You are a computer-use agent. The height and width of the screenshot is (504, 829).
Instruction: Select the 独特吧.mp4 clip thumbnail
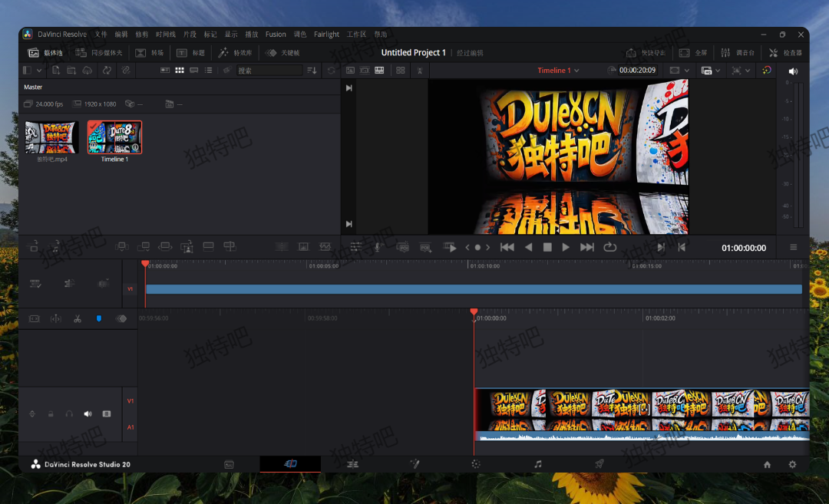click(x=52, y=137)
